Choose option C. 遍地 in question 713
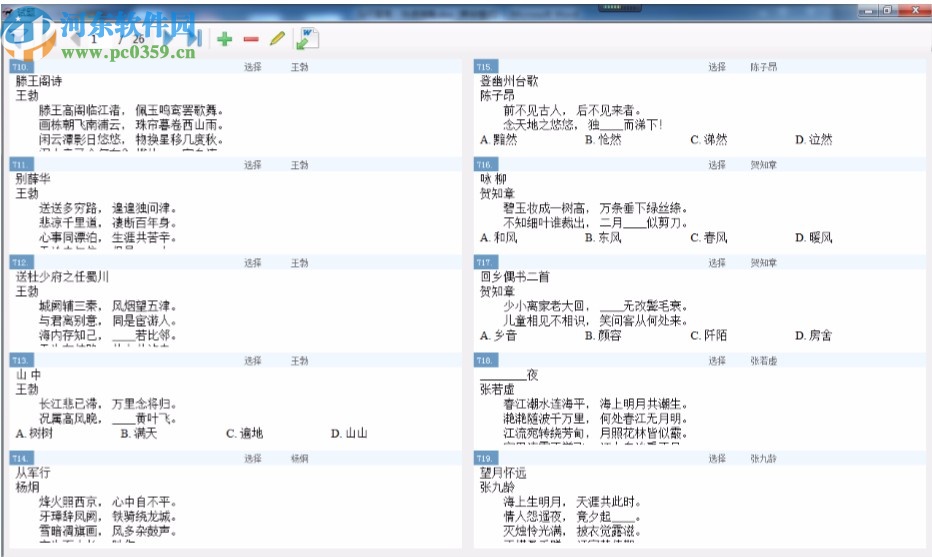 [244, 433]
